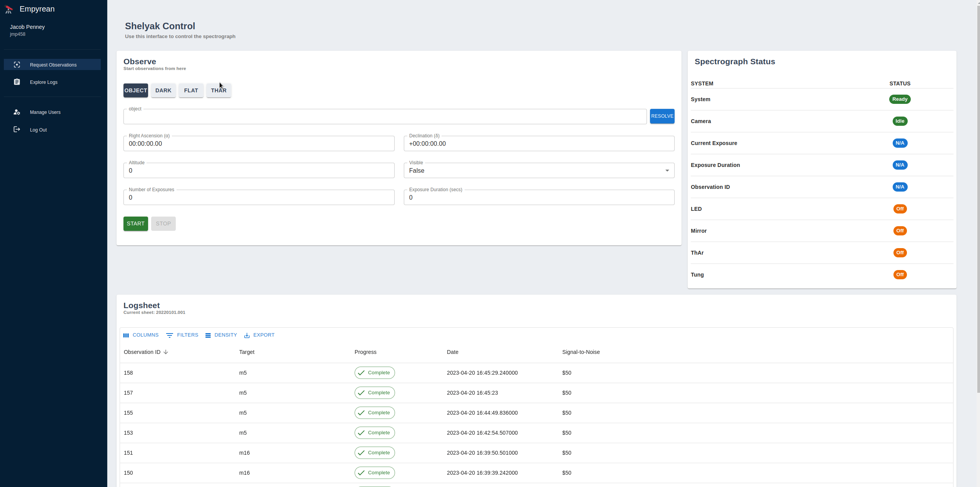Open the Visible dropdown showing False
Image resolution: width=980 pixels, height=487 pixels.
click(x=539, y=170)
